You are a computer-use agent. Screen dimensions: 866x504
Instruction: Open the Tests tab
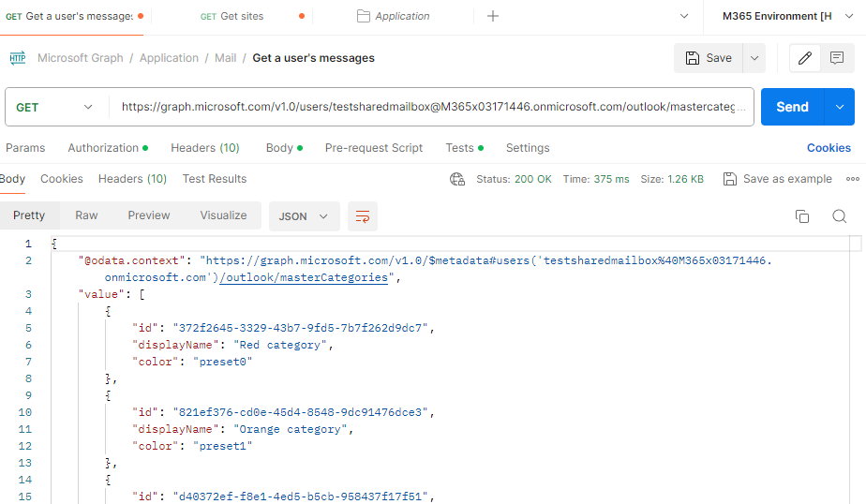click(465, 148)
